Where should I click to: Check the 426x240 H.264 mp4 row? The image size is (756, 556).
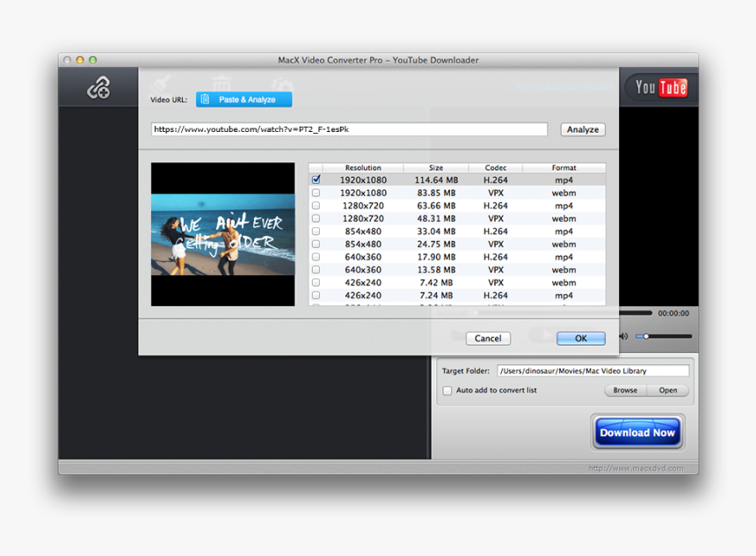[x=316, y=296]
